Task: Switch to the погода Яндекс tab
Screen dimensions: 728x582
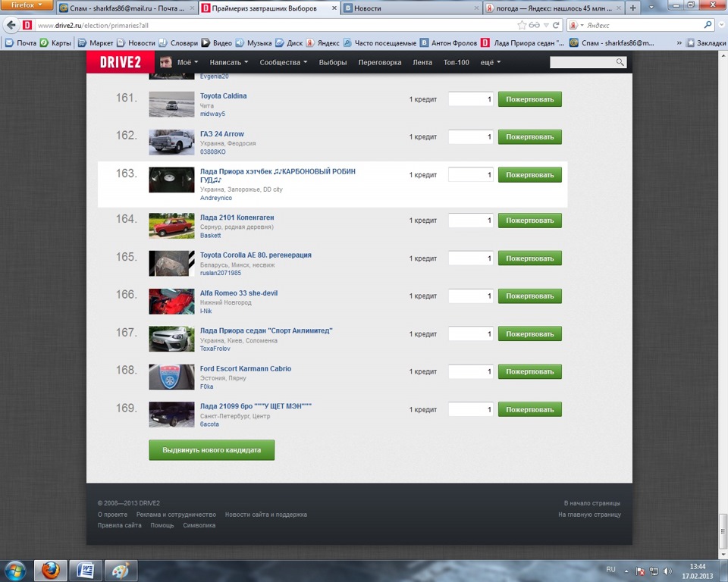Action: point(554,8)
